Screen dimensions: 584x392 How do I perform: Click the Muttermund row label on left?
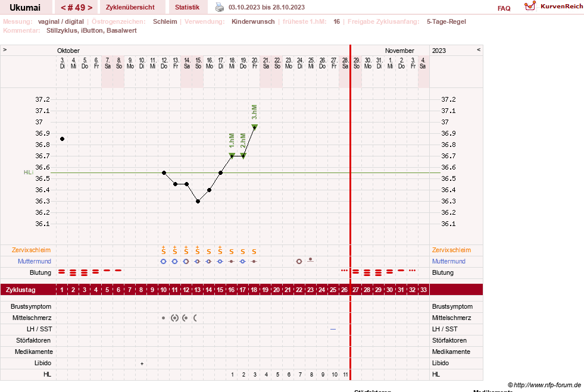[x=35, y=261]
